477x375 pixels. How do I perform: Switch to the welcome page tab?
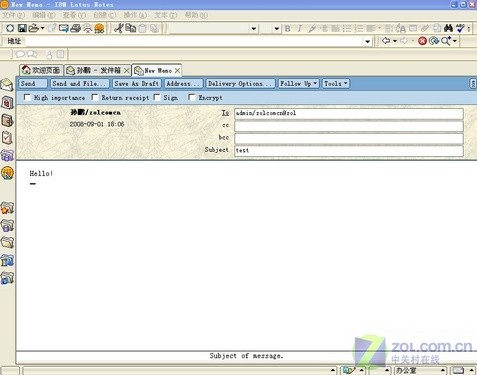(41, 70)
